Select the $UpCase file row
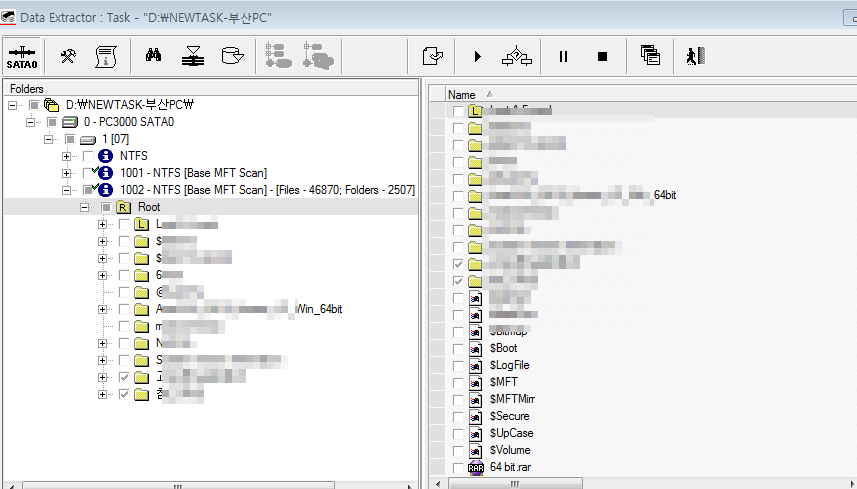Viewport: 857px width, 489px height. point(512,433)
